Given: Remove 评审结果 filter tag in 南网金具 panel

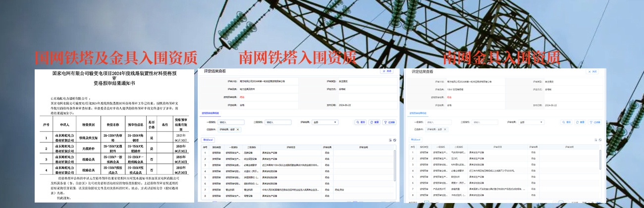Looking at the screenshot, I should point(444,129).
